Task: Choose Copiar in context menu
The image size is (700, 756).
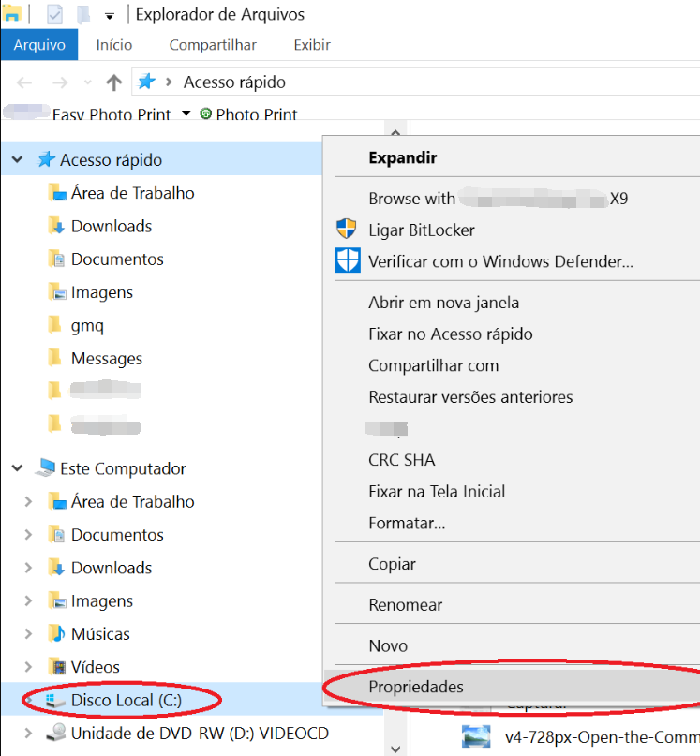Action: click(x=392, y=564)
